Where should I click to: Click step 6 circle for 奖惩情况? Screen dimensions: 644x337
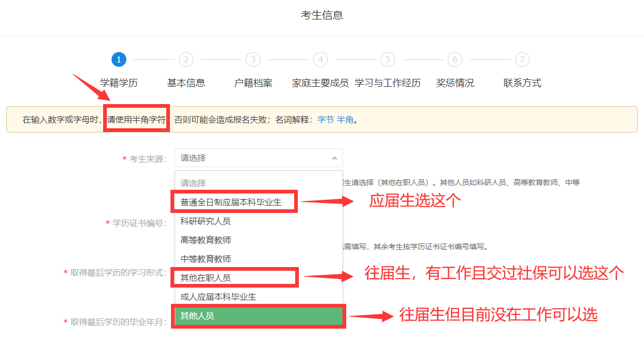pyautogui.click(x=455, y=59)
